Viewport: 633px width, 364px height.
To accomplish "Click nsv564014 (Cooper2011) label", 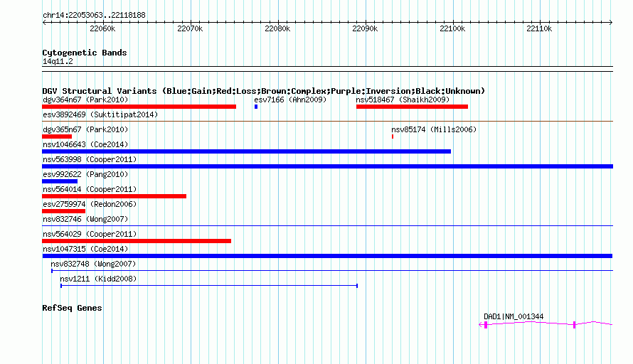I will [90, 189].
